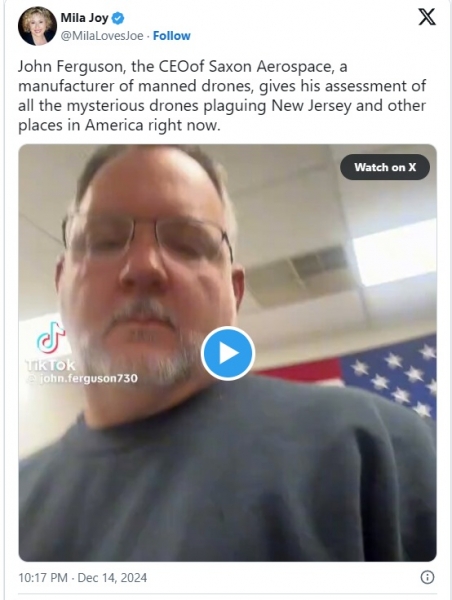Click the words New Jersey in tweet
This screenshot has height=600, width=452.
point(311,106)
